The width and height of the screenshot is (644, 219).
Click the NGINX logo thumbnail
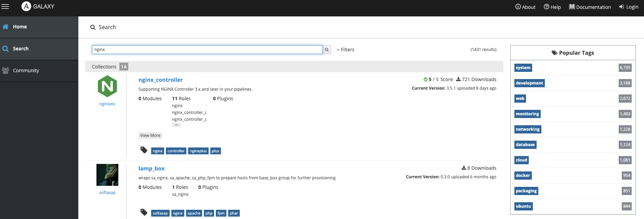[x=107, y=86]
